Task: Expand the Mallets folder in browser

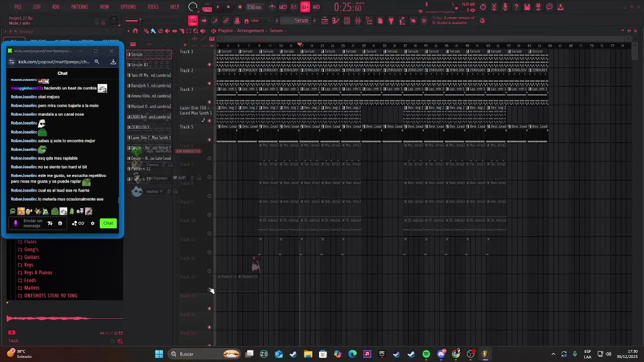Action: [x=32, y=288]
